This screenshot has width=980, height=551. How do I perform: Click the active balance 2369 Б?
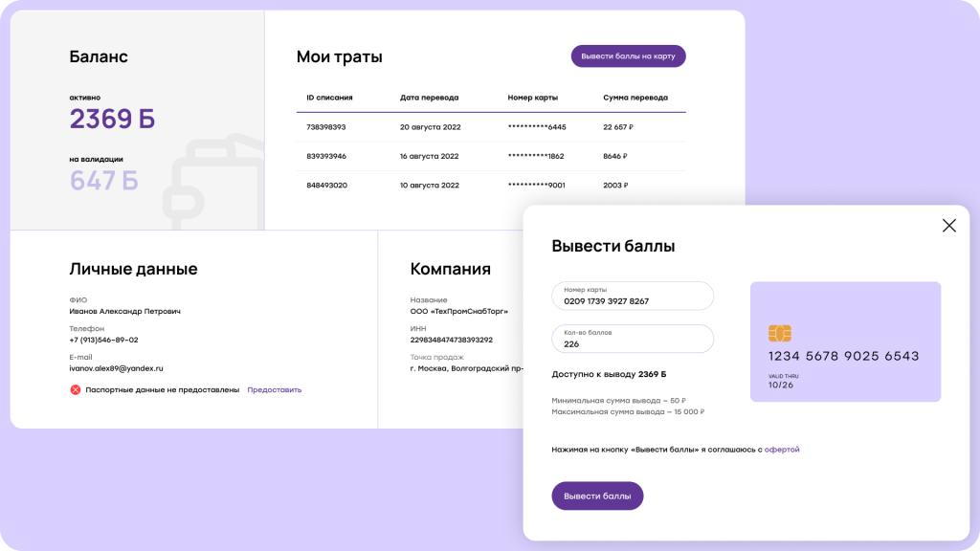click(x=112, y=120)
